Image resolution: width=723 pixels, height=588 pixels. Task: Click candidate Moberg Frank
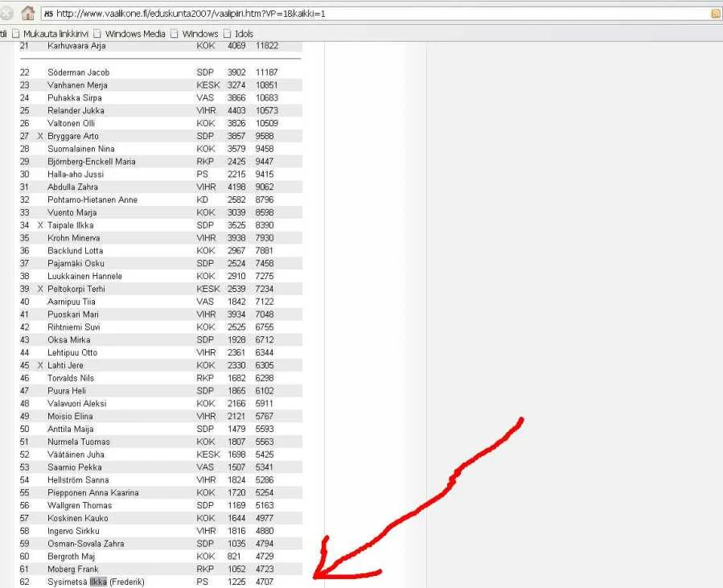(x=72, y=569)
